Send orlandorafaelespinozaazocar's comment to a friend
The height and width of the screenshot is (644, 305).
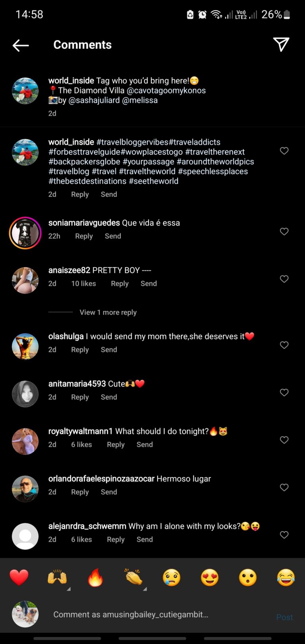pos(108,492)
